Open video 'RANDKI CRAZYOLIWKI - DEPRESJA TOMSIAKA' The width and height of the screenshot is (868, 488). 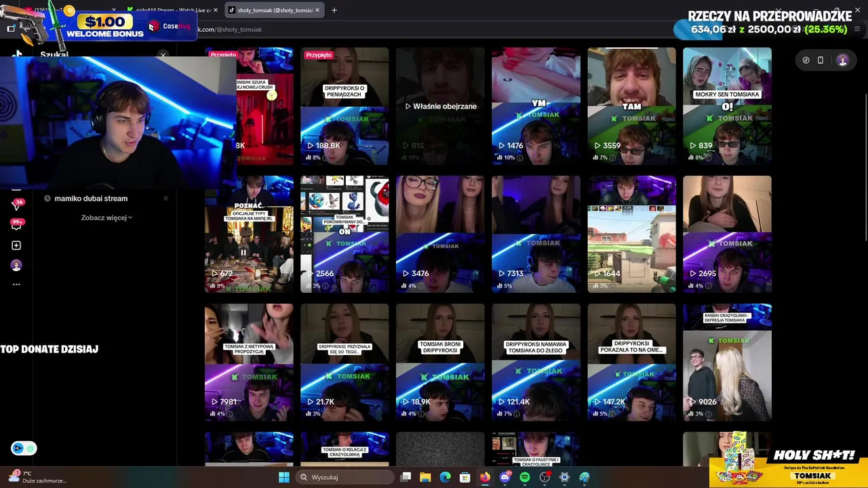click(x=727, y=362)
